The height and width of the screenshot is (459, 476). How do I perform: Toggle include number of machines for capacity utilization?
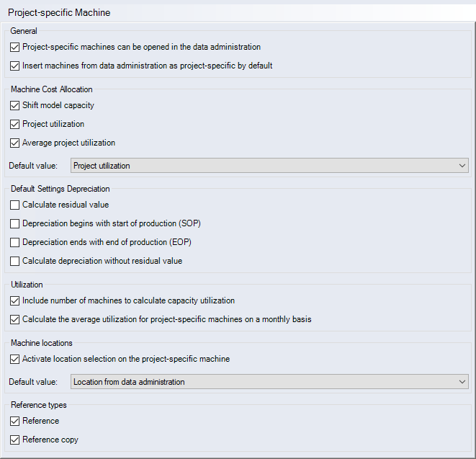tap(15, 300)
